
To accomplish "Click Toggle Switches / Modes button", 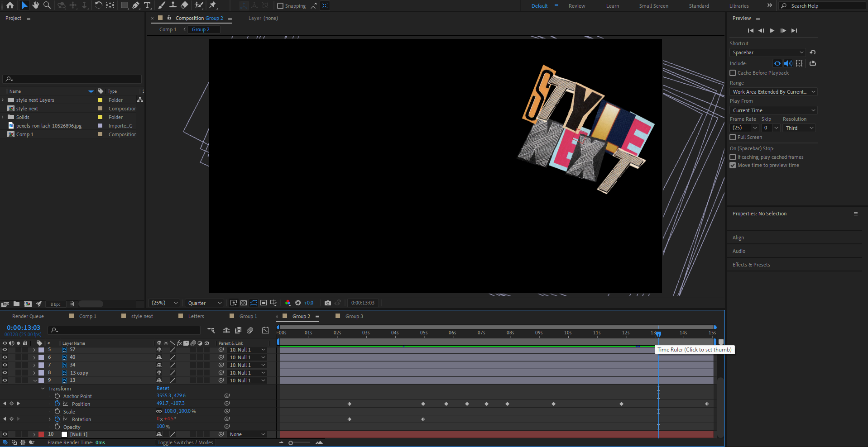I will coord(185,442).
